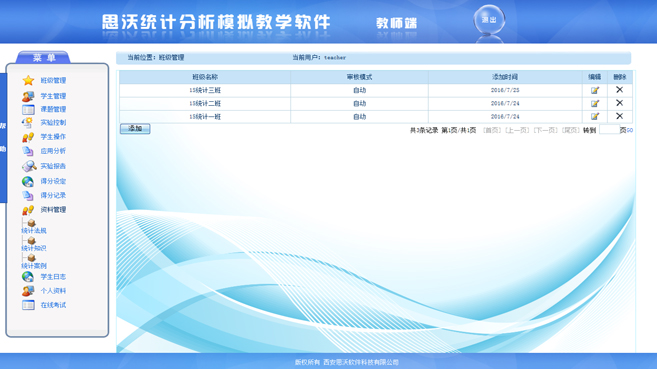The height and width of the screenshot is (369, 657).
Task: Go to 应用分析 in the menu
Action: pos(53,151)
